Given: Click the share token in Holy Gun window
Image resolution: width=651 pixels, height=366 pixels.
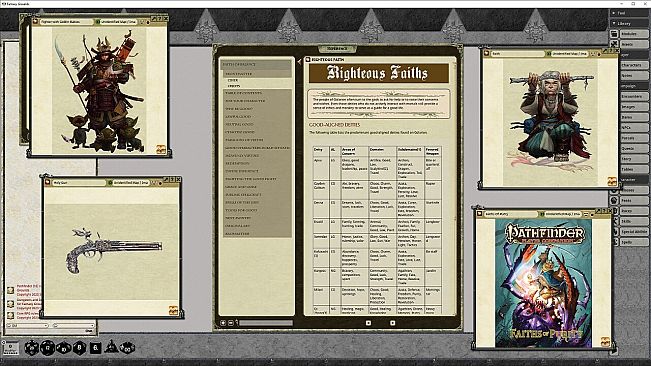Looking at the screenshot, I should pyautogui.click(x=173, y=310).
